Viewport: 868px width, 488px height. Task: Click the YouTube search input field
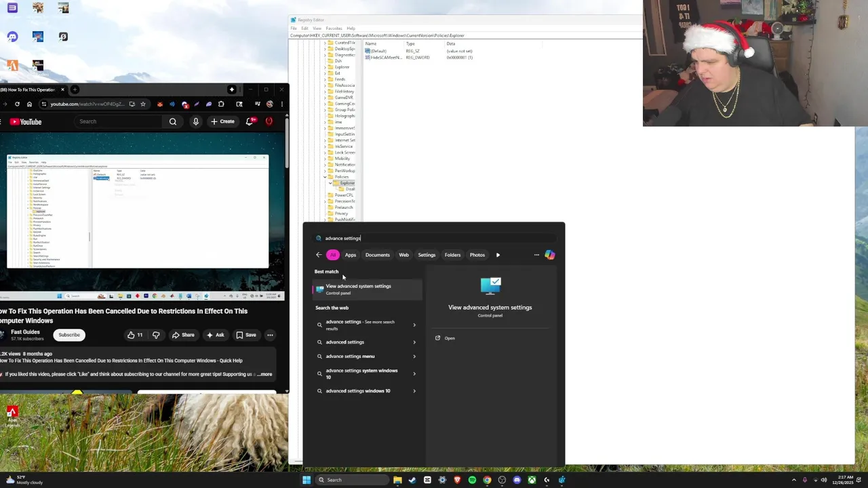119,121
